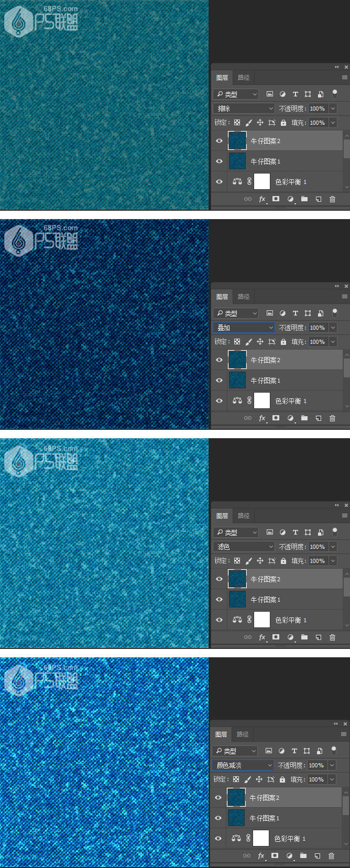The width and height of the screenshot is (350, 868).
Task: Click 色彩平衡 1 layer name in 叠加 panel
Action: tap(291, 401)
